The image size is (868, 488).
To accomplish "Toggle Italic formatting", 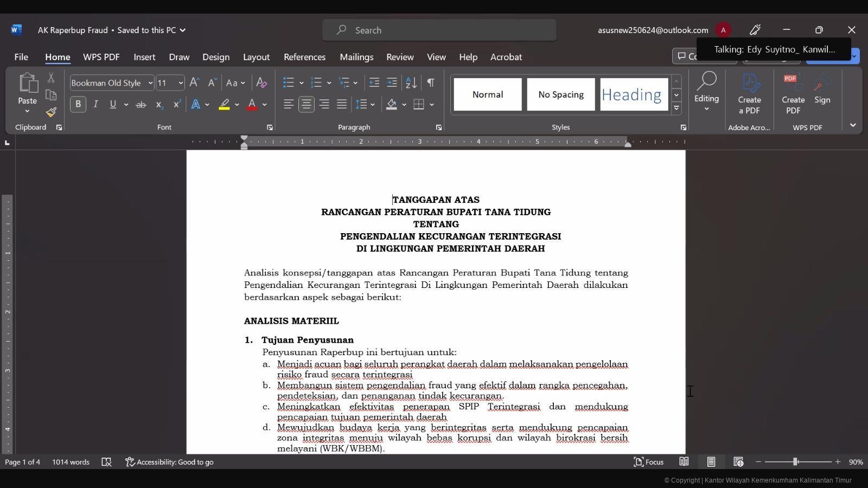I will point(95,104).
